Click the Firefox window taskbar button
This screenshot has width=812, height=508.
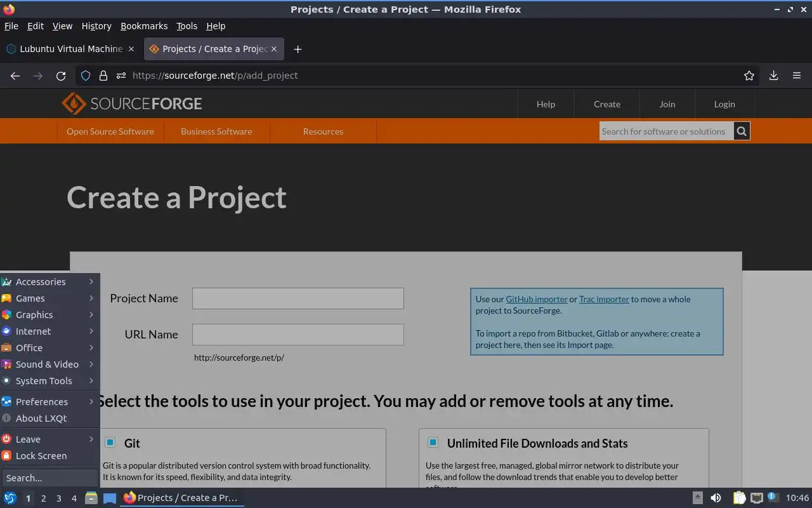pos(182,498)
